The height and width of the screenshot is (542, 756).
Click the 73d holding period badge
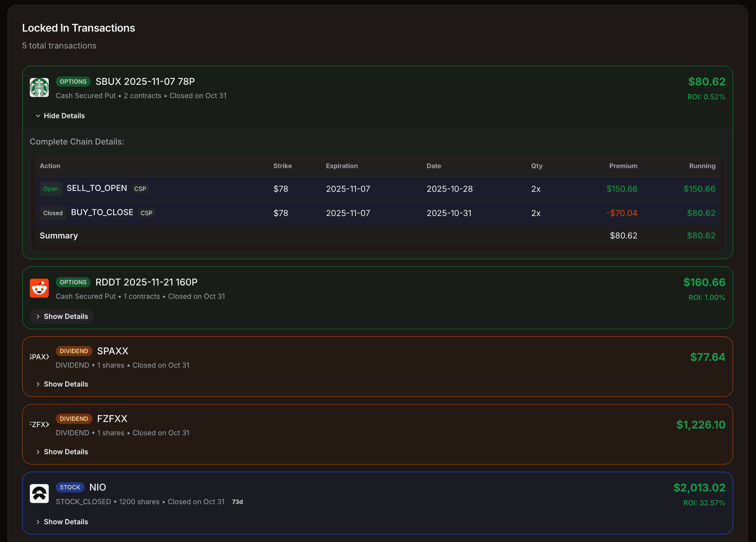click(x=237, y=502)
